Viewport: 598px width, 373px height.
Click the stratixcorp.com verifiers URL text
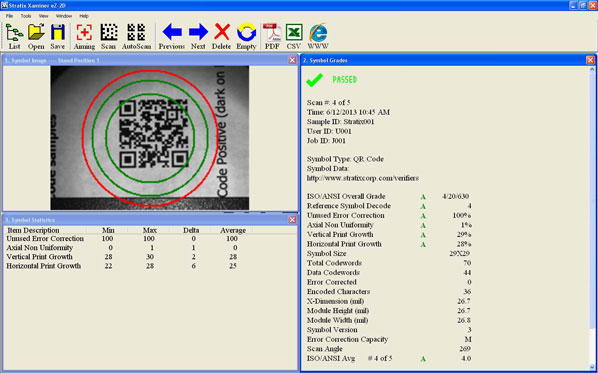pyautogui.click(x=363, y=178)
